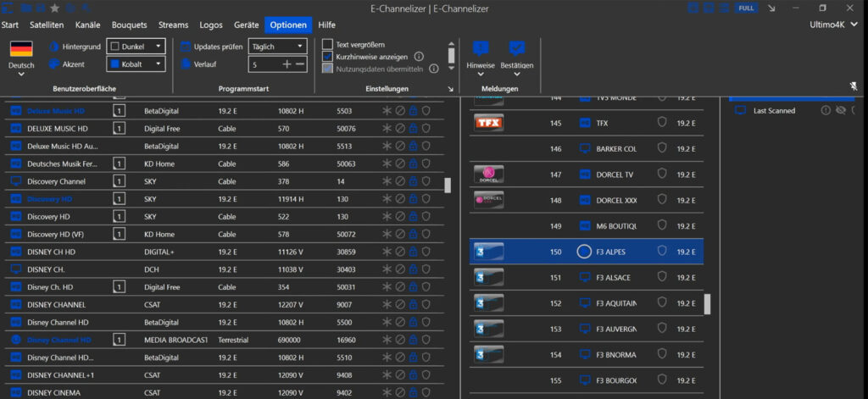Open the Satelliten tab

click(47, 25)
